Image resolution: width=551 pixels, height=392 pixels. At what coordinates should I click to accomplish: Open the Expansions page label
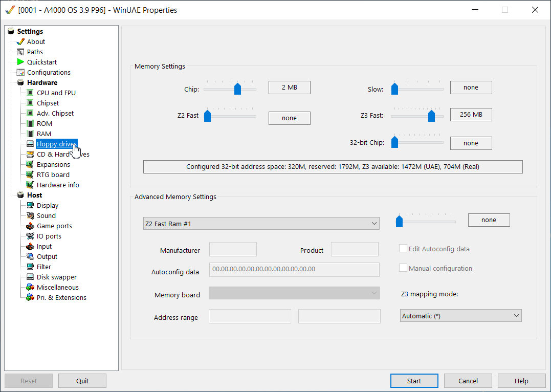click(53, 164)
